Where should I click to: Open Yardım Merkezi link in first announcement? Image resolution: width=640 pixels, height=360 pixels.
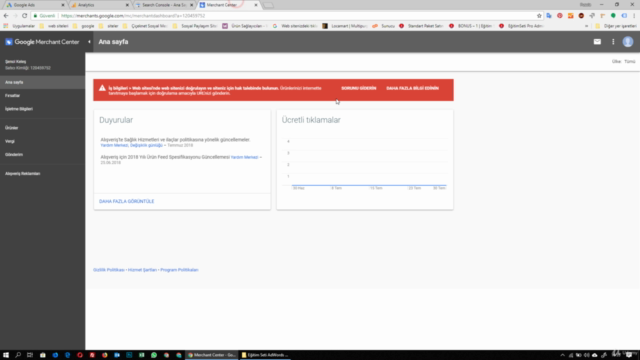(x=114, y=145)
